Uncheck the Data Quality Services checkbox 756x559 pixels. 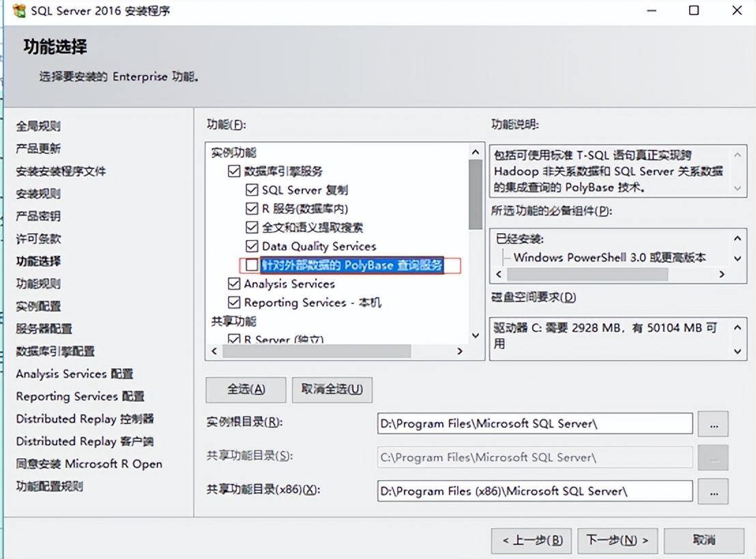click(x=252, y=246)
